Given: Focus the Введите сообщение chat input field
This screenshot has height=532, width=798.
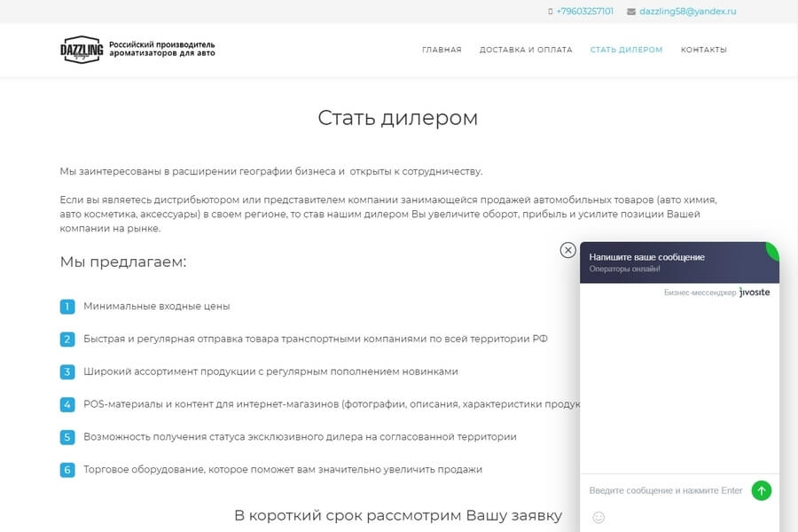Looking at the screenshot, I should tap(666, 490).
